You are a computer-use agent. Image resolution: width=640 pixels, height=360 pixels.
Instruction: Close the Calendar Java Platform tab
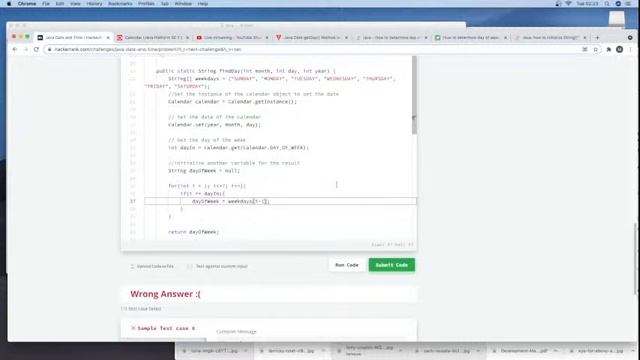click(x=188, y=38)
